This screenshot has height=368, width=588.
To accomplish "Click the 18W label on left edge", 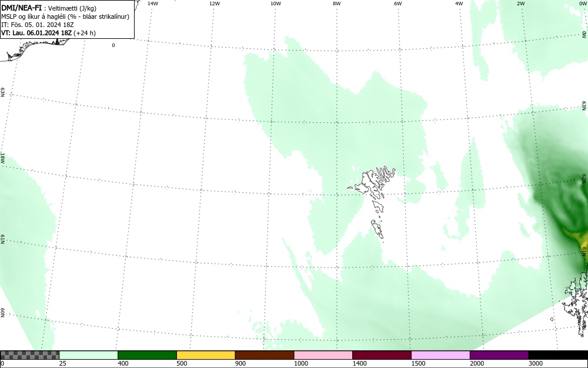I will 2,158.
